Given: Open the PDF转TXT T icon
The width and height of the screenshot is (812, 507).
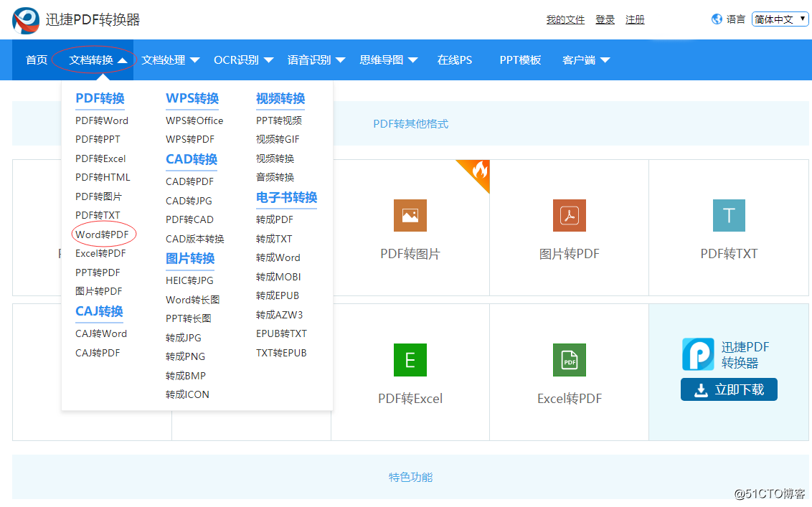Looking at the screenshot, I should [729, 215].
